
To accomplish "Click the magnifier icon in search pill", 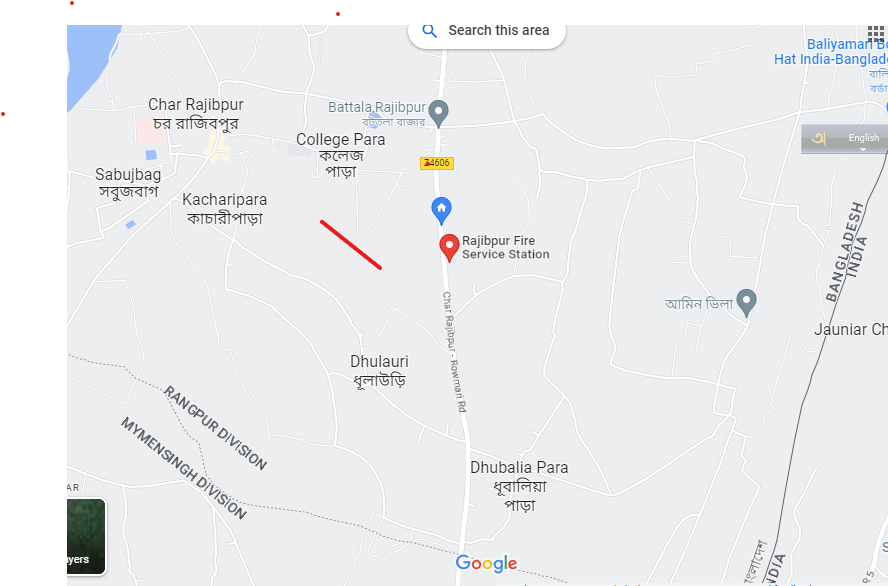I will [x=429, y=31].
